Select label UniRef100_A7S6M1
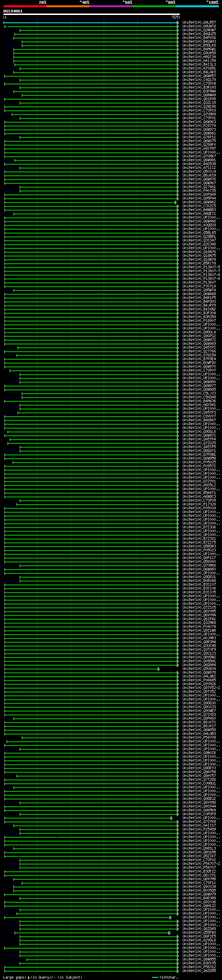Image resolution: width=222 pixels, height=980 pixels. tap(199, 68)
